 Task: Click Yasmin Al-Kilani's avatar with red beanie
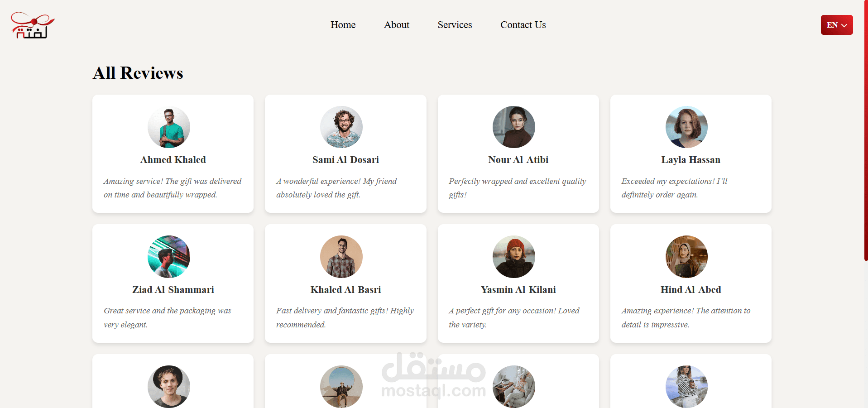click(514, 257)
